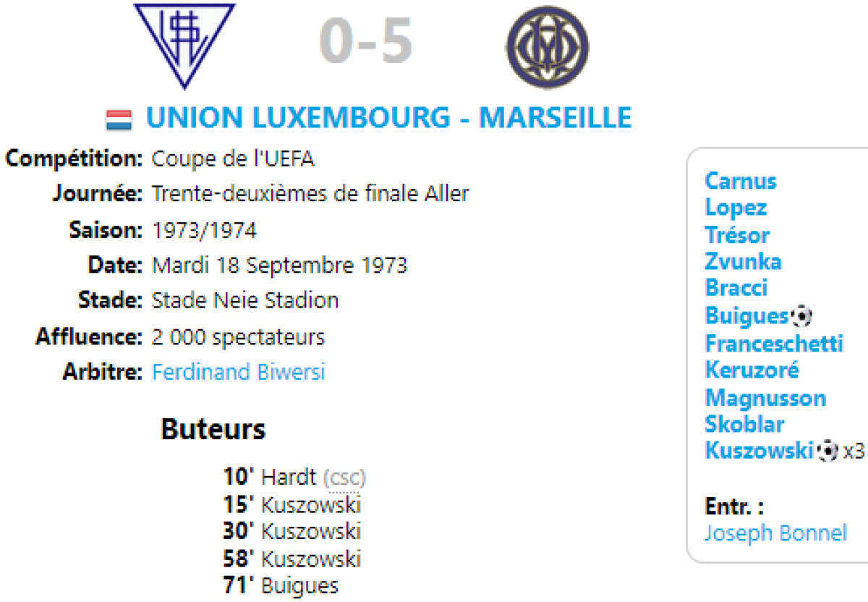
Task: Open coach Joseph Bonnel's profile
Action: pyautogui.click(x=775, y=534)
